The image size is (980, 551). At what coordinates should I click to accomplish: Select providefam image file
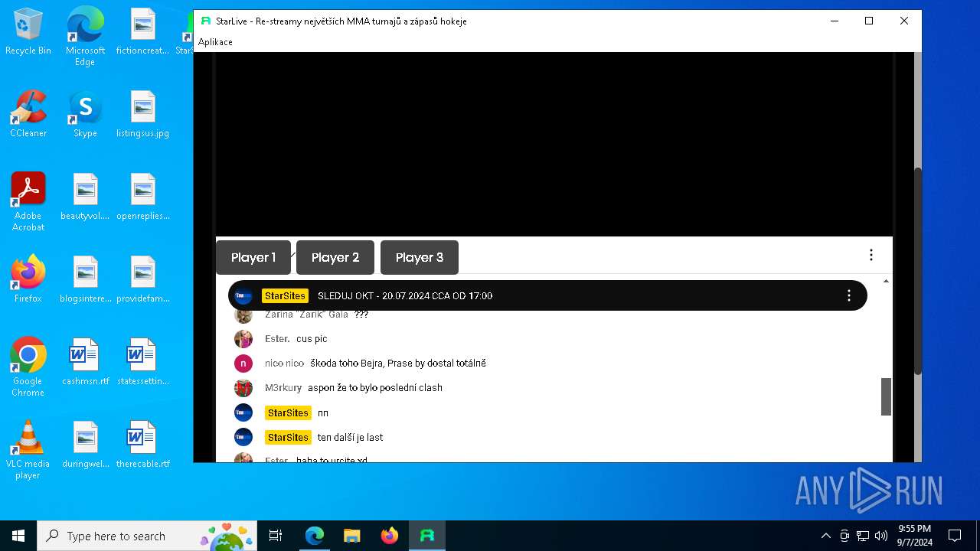click(x=142, y=279)
